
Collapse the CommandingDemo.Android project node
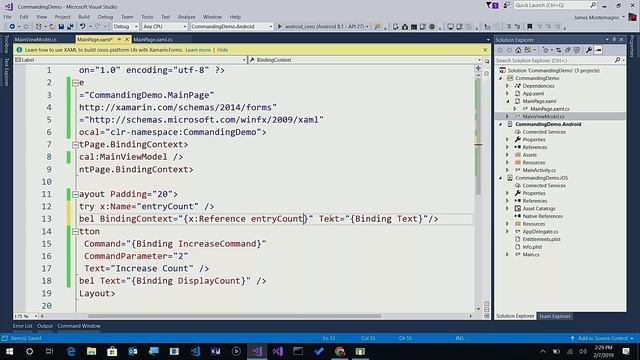click(x=500, y=124)
